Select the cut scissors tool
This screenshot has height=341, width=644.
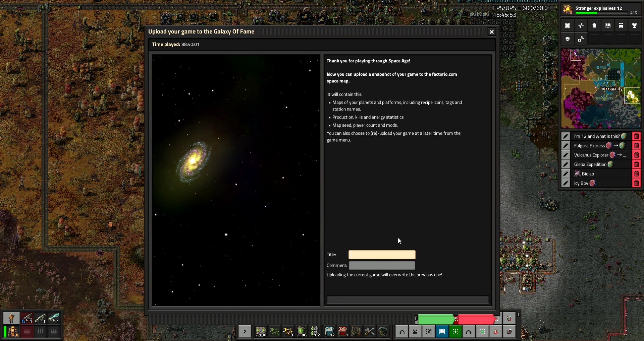coord(415,332)
